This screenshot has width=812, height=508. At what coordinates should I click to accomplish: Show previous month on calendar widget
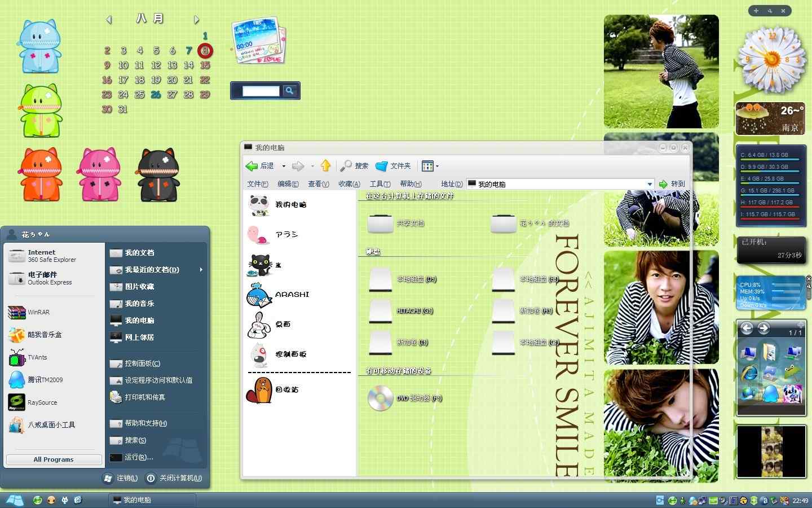(x=109, y=20)
